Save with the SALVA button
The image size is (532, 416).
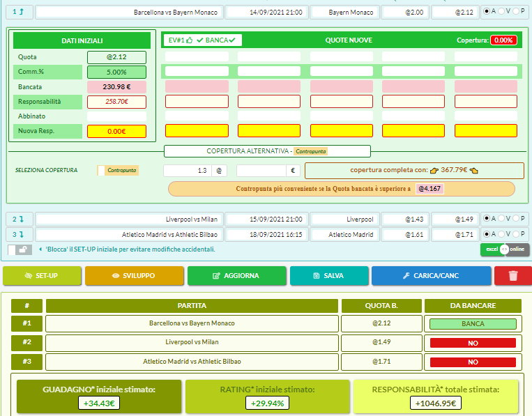pyautogui.click(x=329, y=276)
